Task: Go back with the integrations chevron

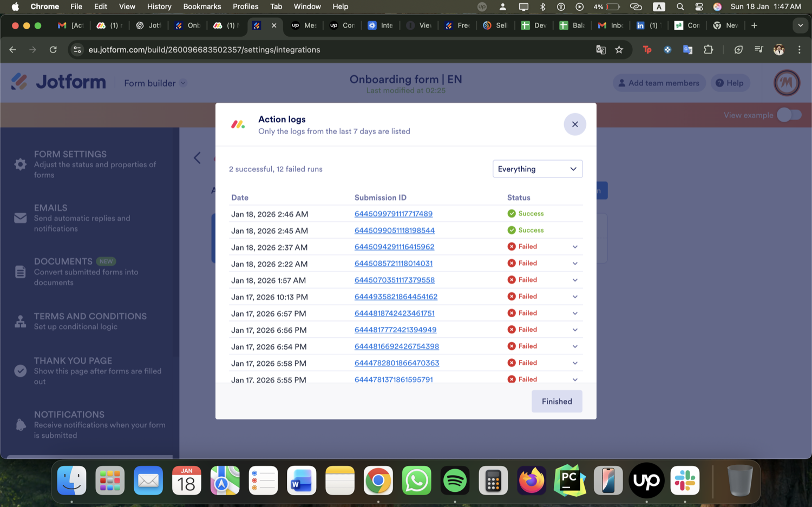Action: [197, 157]
